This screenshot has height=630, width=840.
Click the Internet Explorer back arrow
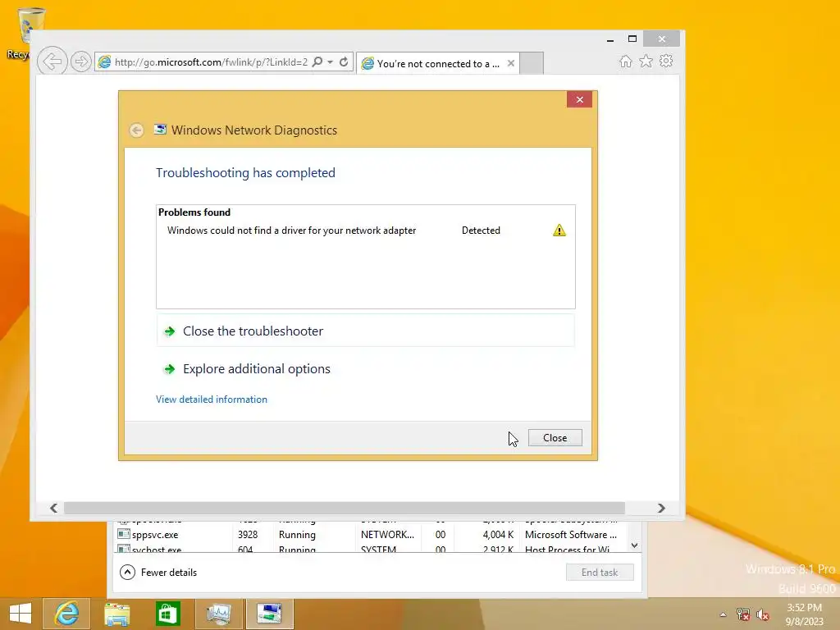[52, 62]
